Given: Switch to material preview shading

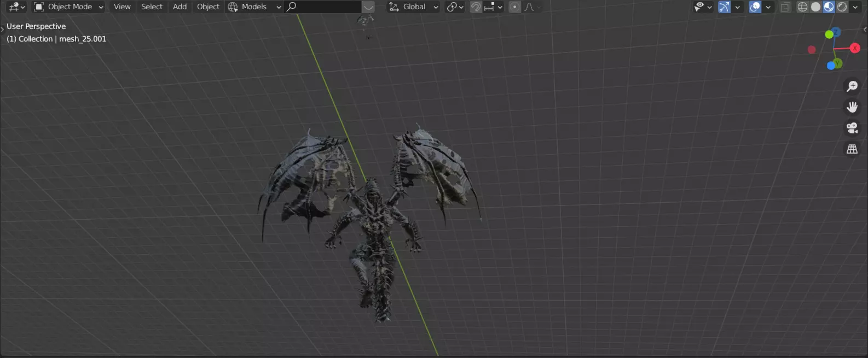Looking at the screenshot, I should coord(829,7).
